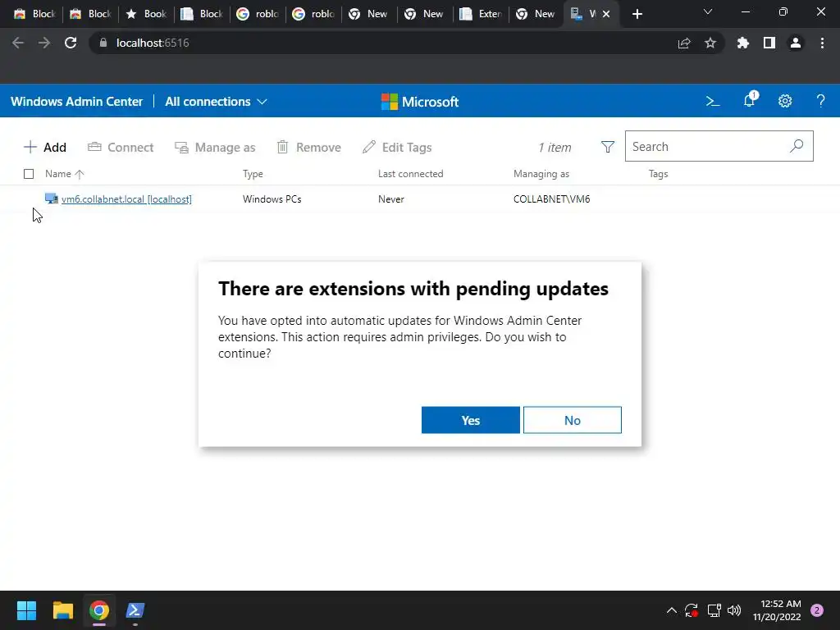Click the search magnifier icon

[x=797, y=146]
